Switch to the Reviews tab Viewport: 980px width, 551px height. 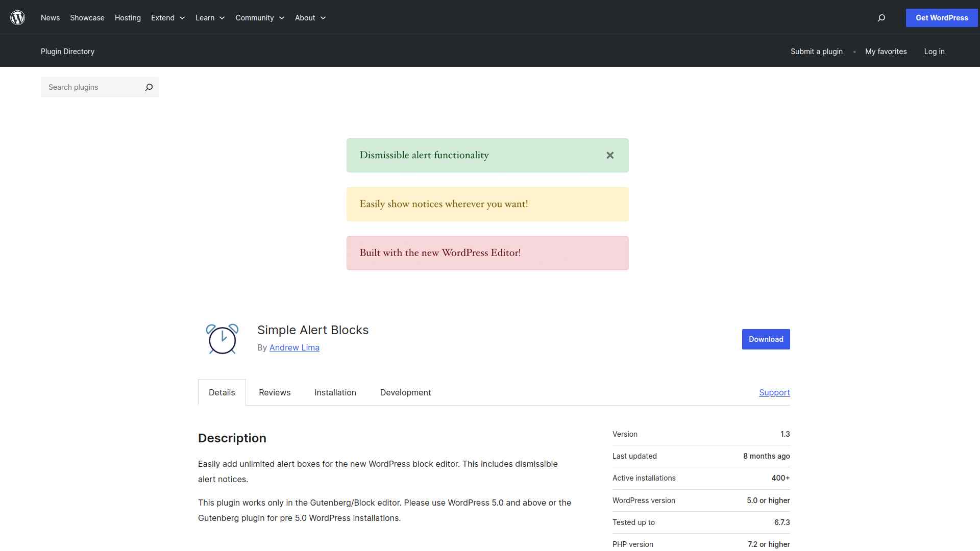[x=275, y=392]
